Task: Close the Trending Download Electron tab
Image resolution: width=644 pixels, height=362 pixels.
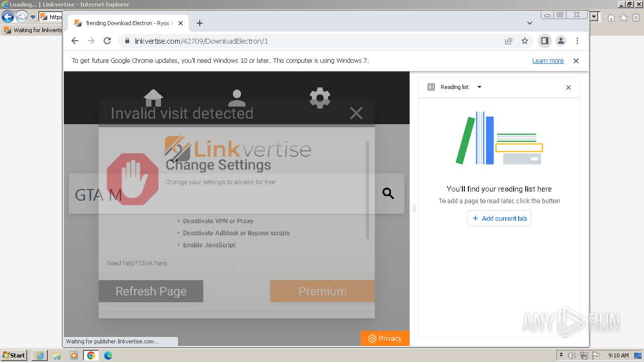Action: [x=181, y=23]
